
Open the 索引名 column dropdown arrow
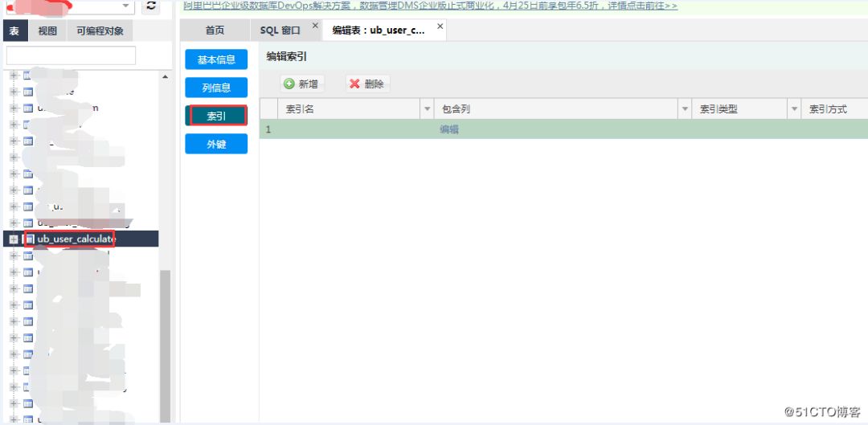(x=428, y=109)
